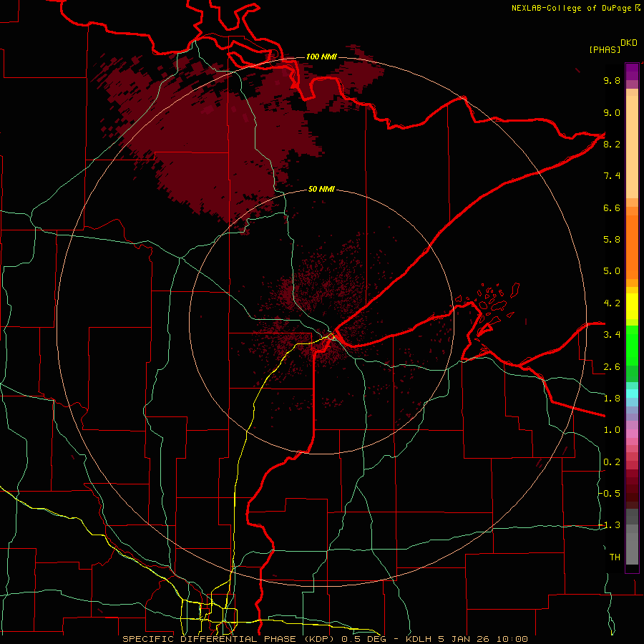Click the 7.4 scale value
644x644 pixels.
pyautogui.click(x=612, y=176)
